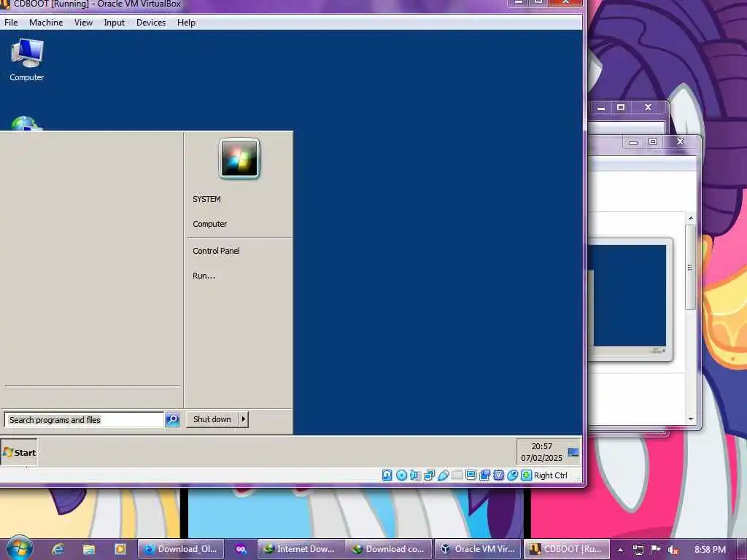Click the green arrow keyboard capture indicator
This screenshot has height=560, width=747.
(x=526, y=475)
